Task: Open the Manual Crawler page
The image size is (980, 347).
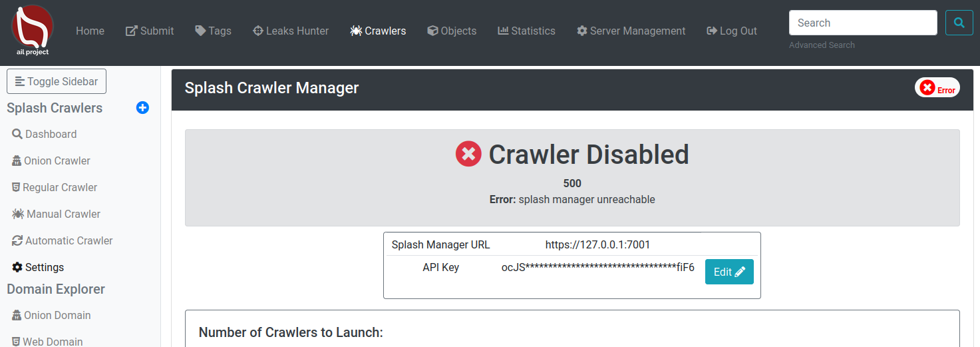Action: click(57, 214)
